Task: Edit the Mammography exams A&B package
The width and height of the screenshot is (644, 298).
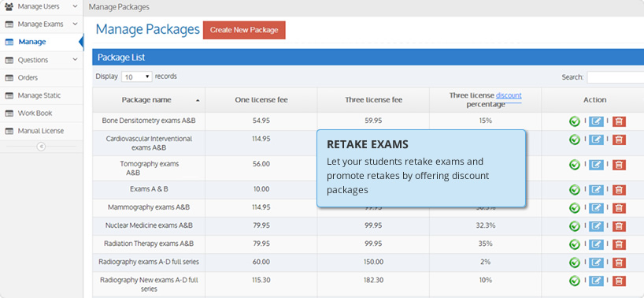Action: (596, 208)
